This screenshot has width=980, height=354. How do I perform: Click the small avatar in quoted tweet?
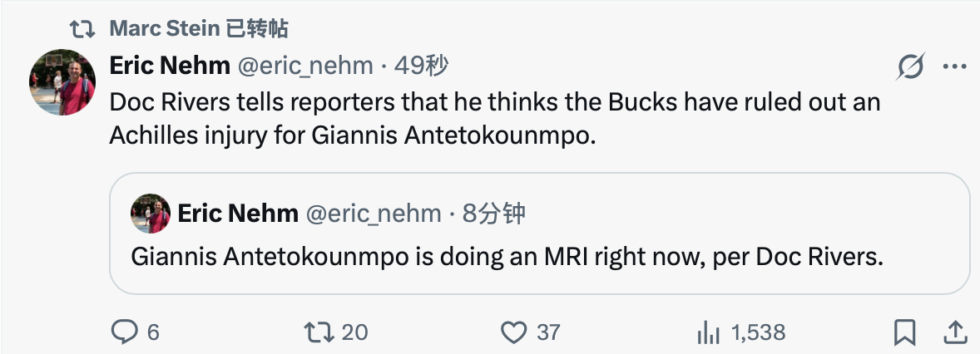[x=151, y=214]
